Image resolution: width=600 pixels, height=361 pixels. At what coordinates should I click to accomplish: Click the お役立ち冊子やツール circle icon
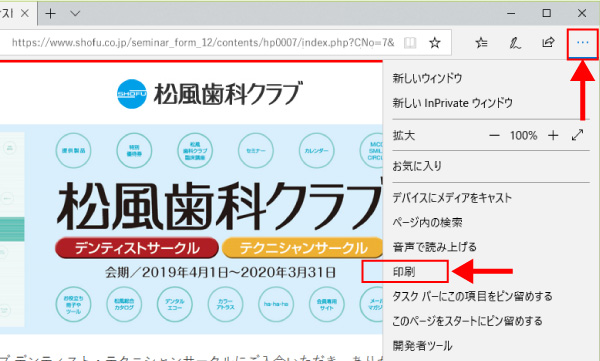click(73, 304)
